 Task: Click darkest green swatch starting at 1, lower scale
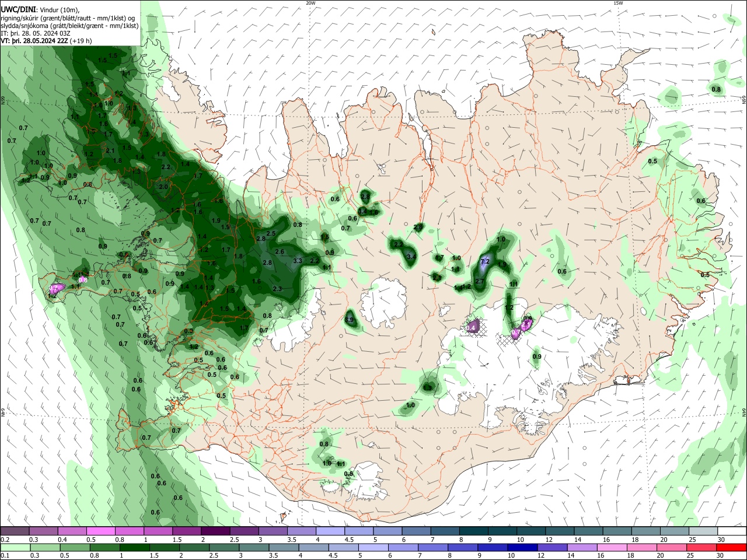click(134, 547)
